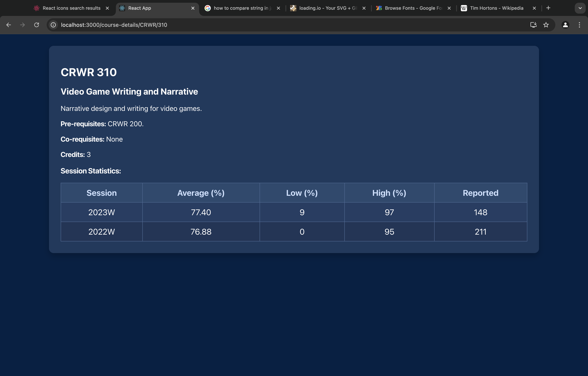Click the browser back arrow

click(9, 25)
